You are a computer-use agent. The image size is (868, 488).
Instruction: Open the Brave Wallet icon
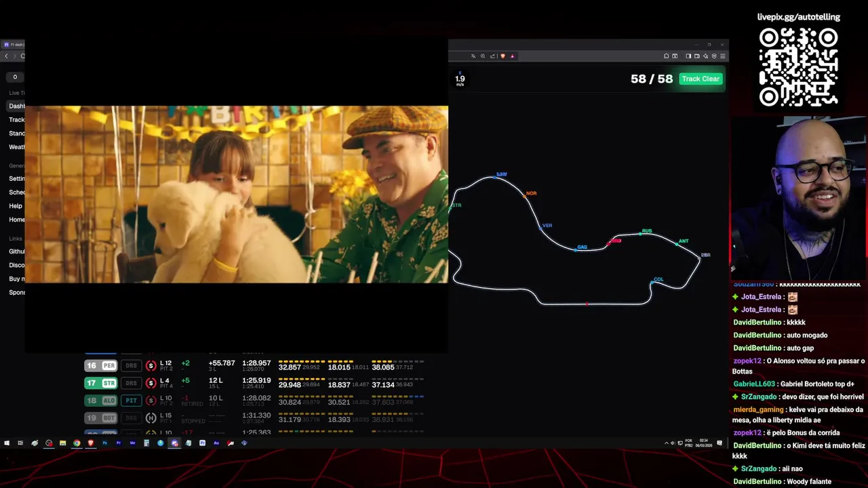pos(697,56)
